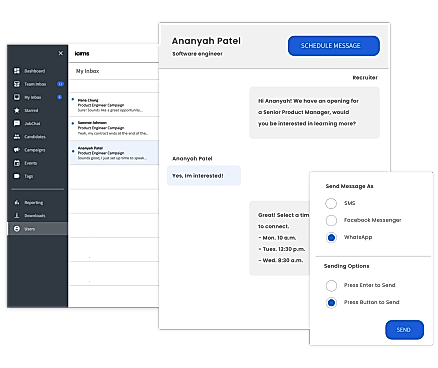Open the Downloads arrow icon
Viewport: 438px width, 368px height.
tap(17, 216)
